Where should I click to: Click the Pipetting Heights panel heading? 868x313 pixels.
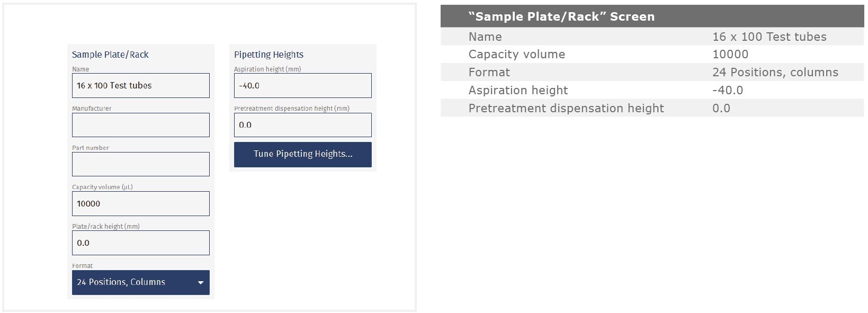269,55
